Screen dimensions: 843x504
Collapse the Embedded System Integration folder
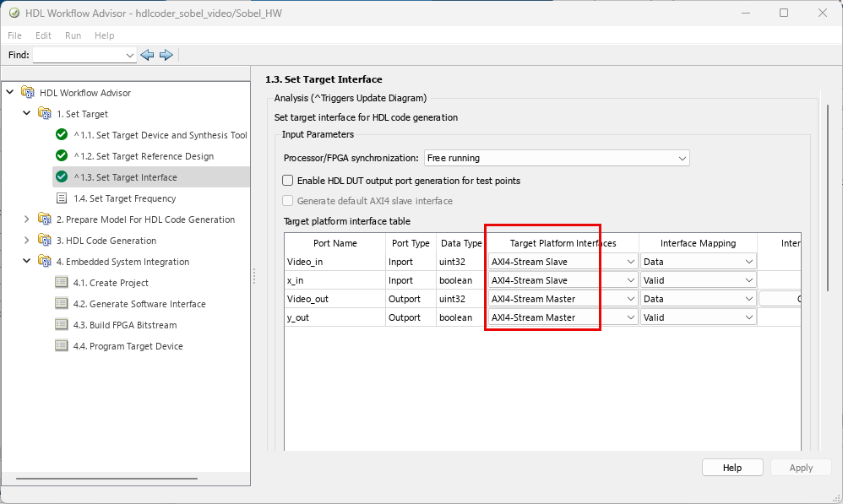[27, 262]
